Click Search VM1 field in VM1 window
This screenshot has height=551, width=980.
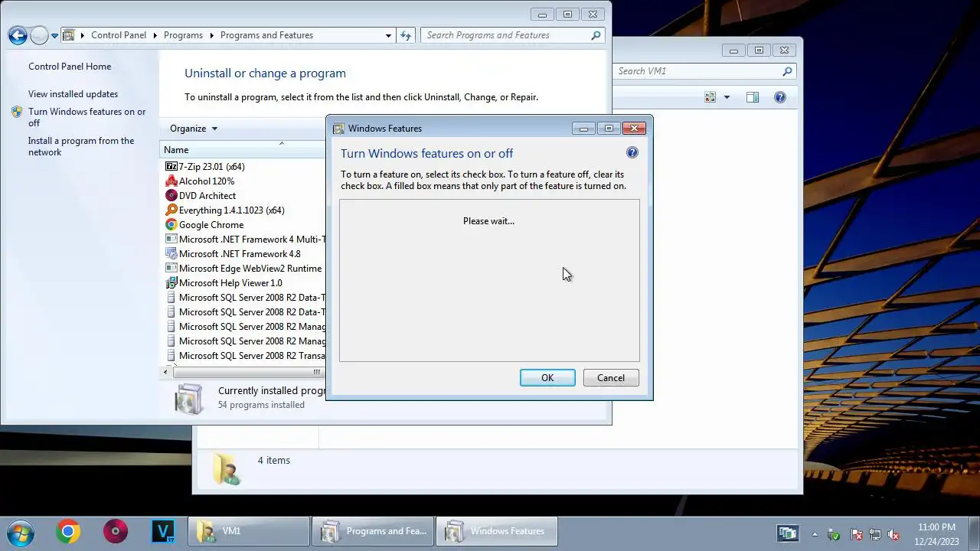(697, 71)
